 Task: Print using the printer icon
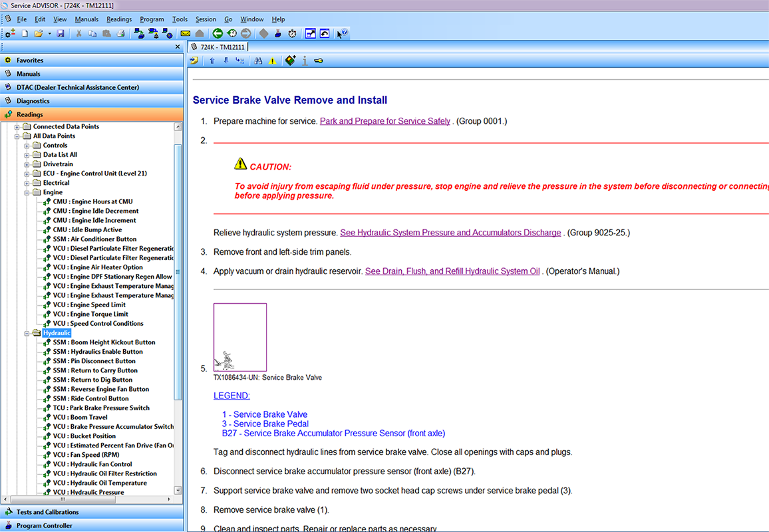coord(120,33)
